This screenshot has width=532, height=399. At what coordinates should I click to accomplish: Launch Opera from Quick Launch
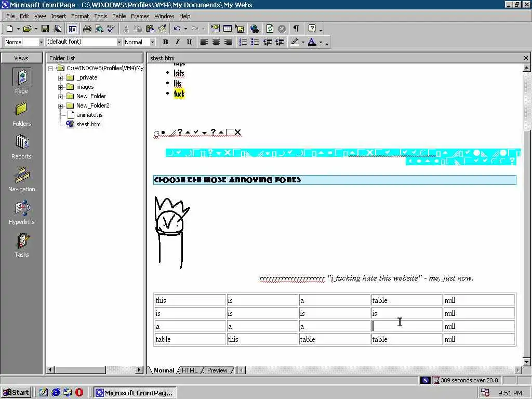(x=79, y=393)
